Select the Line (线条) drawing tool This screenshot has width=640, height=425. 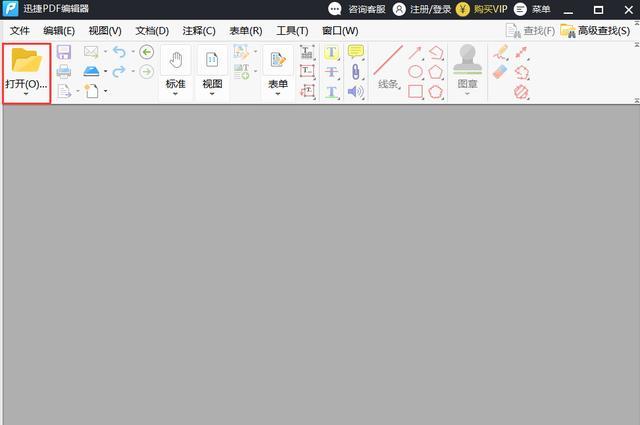pyautogui.click(x=388, y=60)
